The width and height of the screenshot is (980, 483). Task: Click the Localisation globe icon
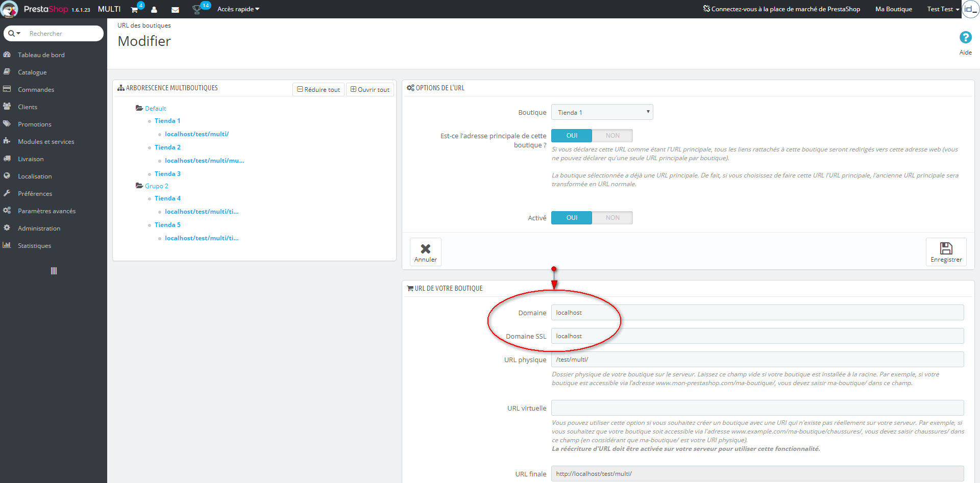[7, 176]
